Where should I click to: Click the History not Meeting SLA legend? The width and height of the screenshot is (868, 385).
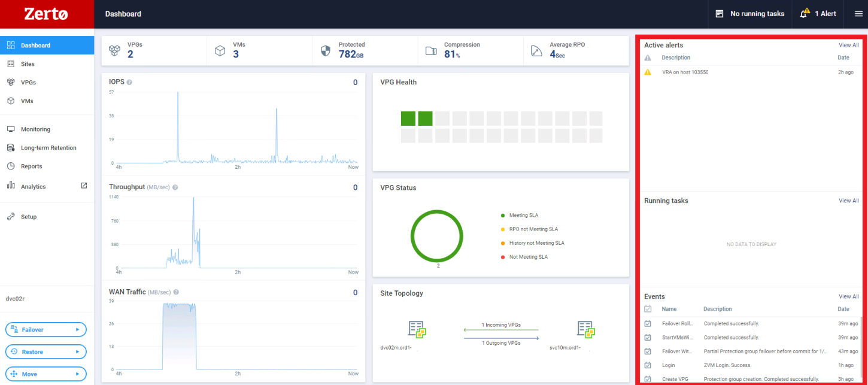[532, 243]
